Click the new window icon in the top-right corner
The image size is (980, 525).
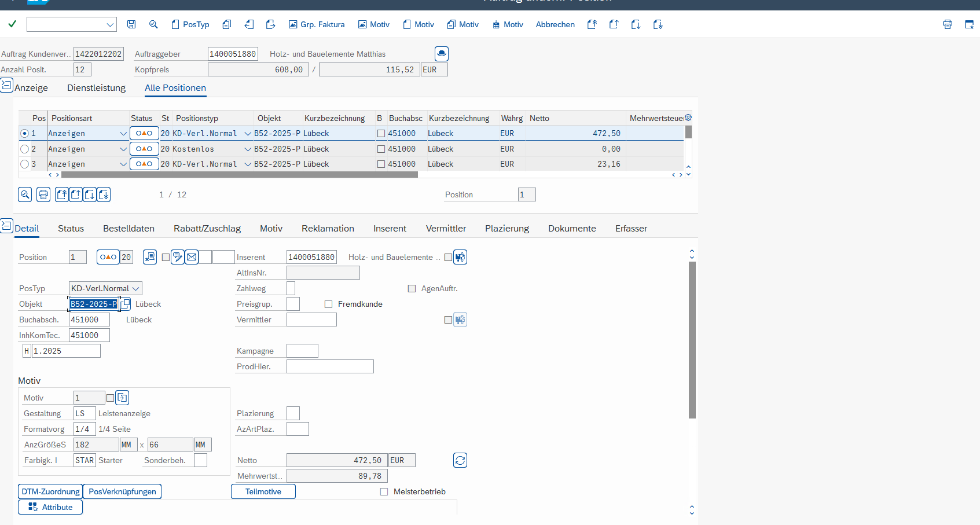[x=969, y=24]
